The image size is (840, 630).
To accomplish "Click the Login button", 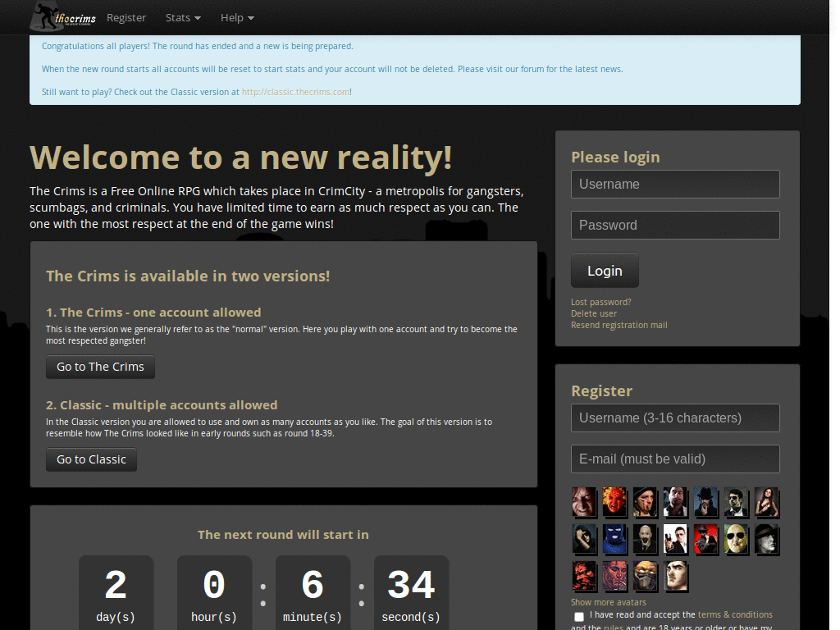I will pyautogui.click(x=605, y=271).
